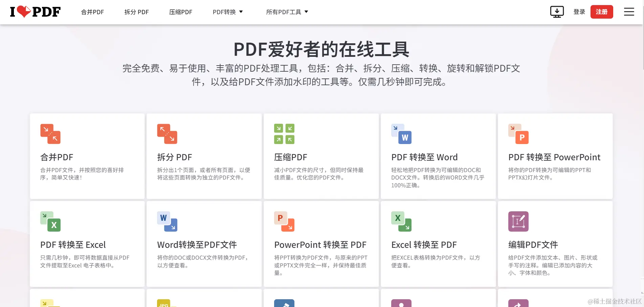Open the PowerPoint 转换至 PDF title
This screenshot has width=644, height=307.
320,245
